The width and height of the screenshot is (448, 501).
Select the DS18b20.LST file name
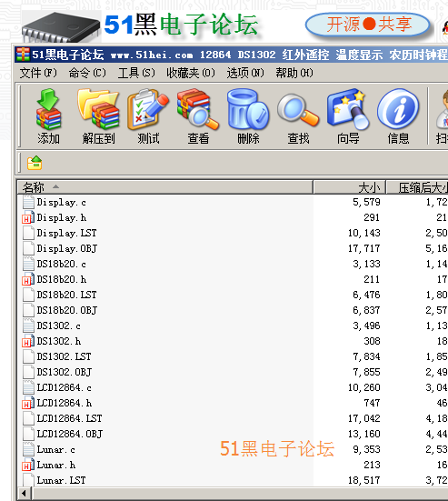66,295
